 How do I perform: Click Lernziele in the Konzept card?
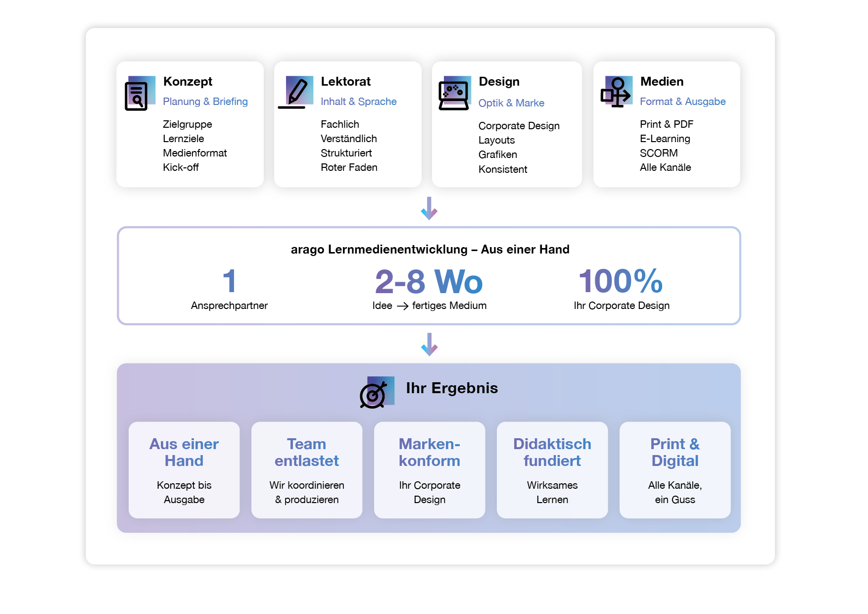pyautogui.click(x=184, y=139)
